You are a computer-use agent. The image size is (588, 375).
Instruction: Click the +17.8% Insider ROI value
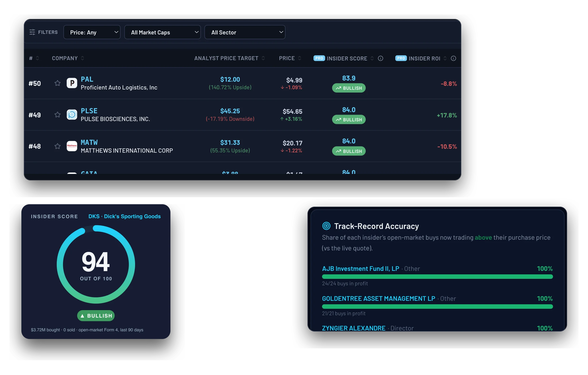(447, 115)
